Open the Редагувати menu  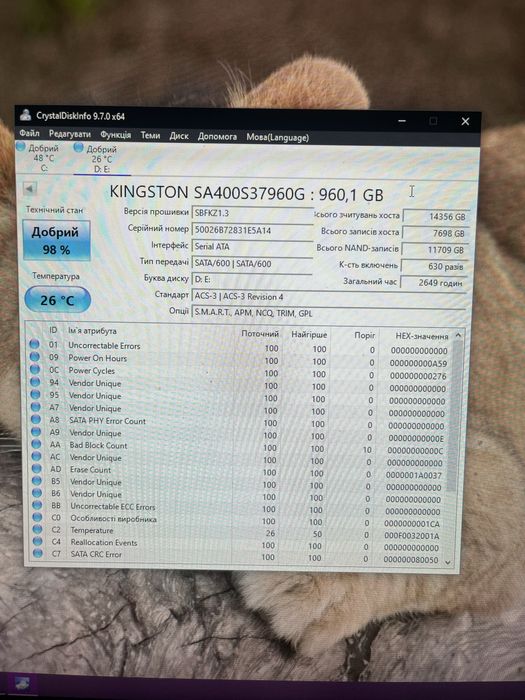click(x=70, y=134)
